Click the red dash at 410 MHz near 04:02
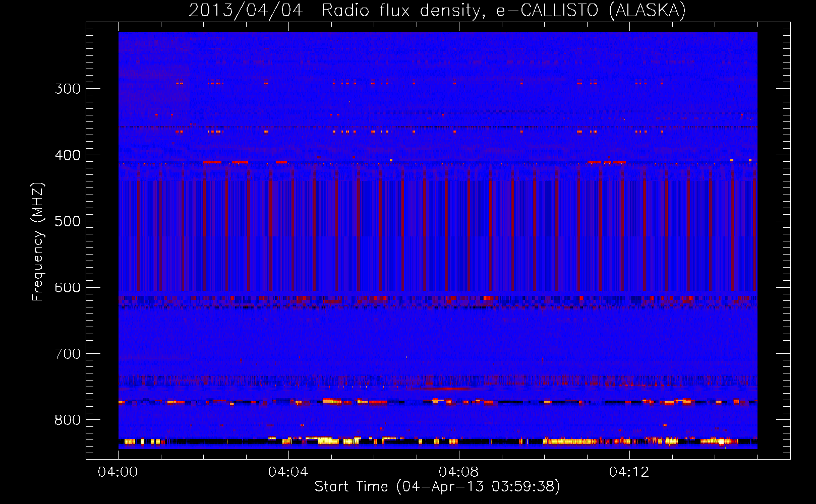Image resolution: width=816 pixels, height=504 pixels. [x=212, y=162]
